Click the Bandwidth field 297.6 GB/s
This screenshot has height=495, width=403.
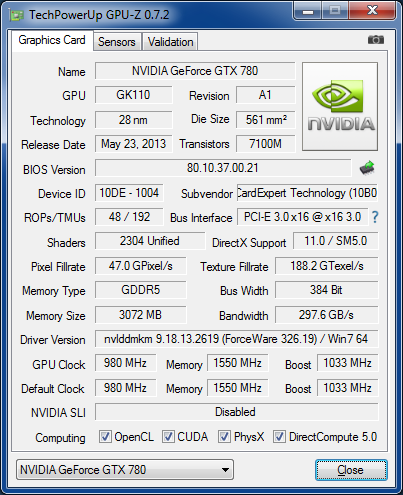[327, 315]
